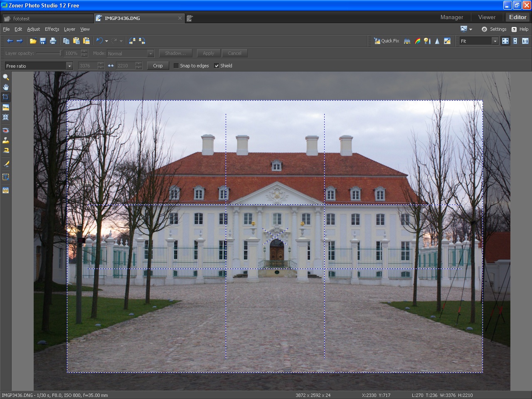Click the 1:1 actual size zoom icon
This screenshot has width=532, height=399.
coord(525,41)
